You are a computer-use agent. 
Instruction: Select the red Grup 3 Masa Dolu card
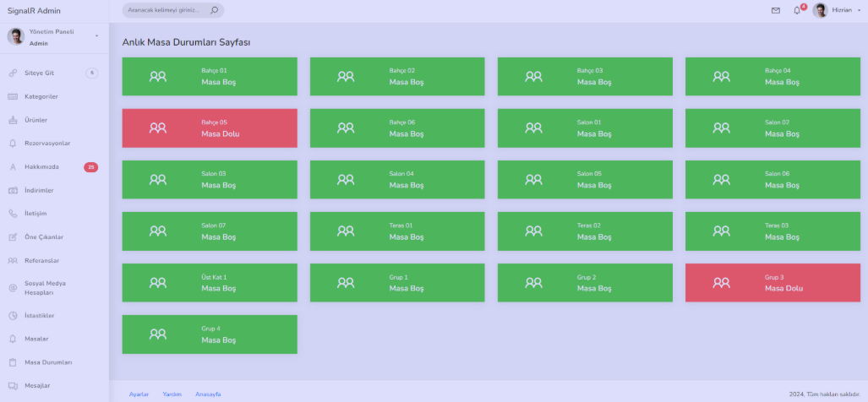(772, 283)
